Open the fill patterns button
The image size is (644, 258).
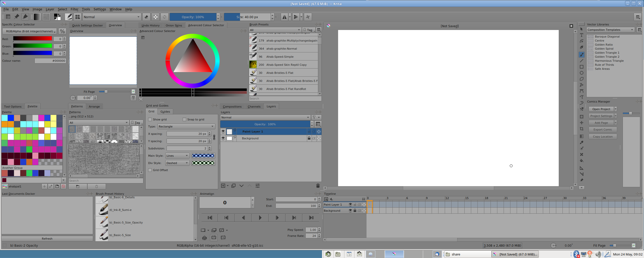(46, 17)
